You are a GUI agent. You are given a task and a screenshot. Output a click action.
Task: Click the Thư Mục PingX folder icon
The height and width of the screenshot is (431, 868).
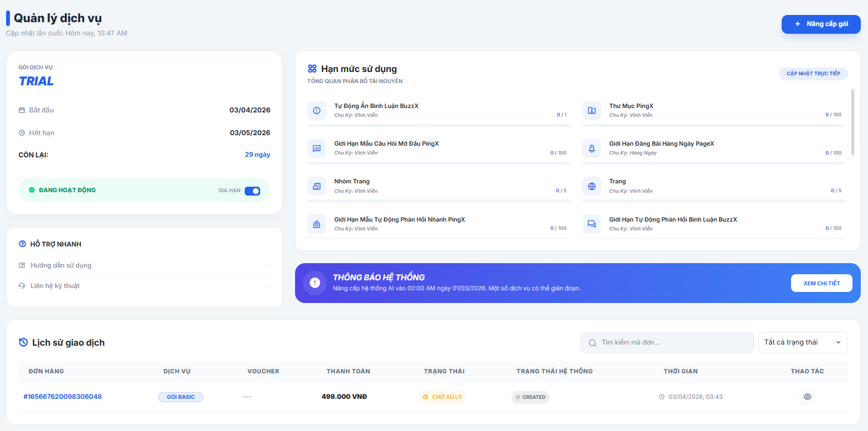coord(592,110)
